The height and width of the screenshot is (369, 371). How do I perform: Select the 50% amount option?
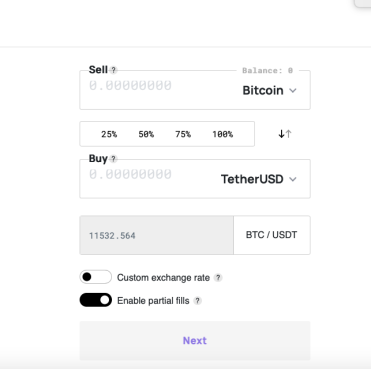point(146,134)
